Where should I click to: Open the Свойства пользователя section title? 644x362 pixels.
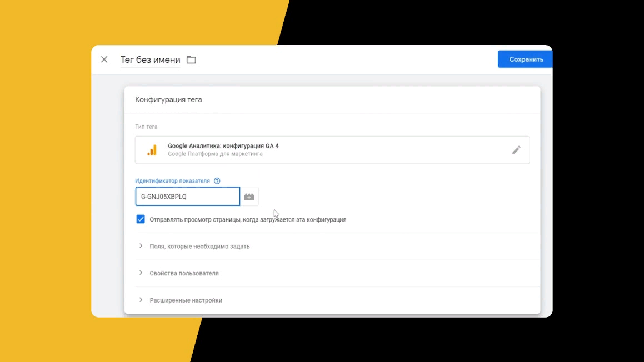[184, 273]
